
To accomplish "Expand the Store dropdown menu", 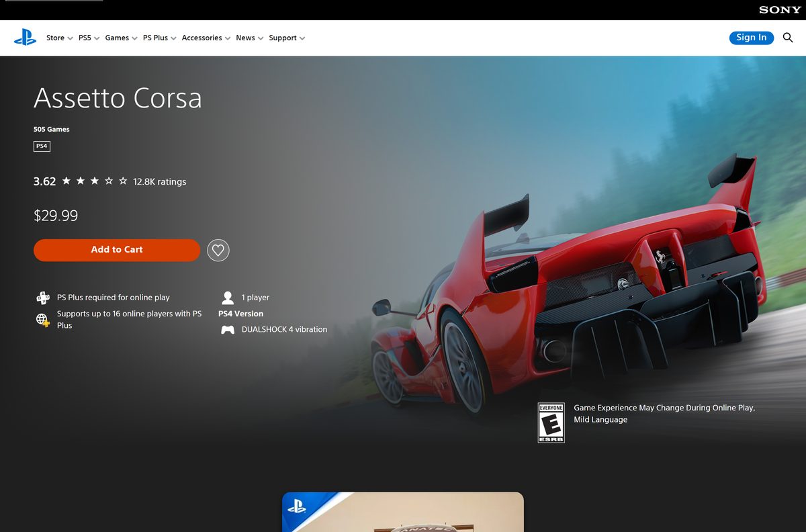I will pos(59,38).
